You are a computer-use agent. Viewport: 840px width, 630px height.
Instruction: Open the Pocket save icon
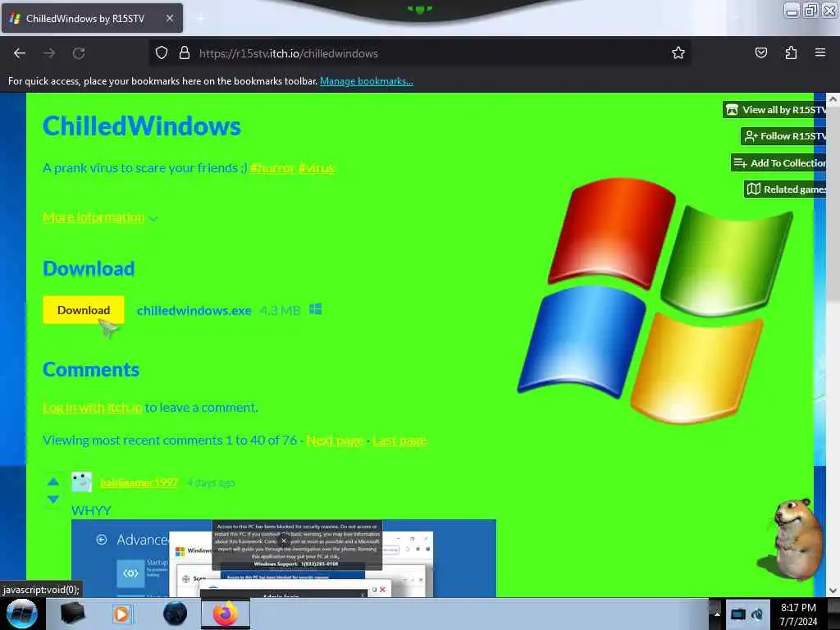coord(760,53)
